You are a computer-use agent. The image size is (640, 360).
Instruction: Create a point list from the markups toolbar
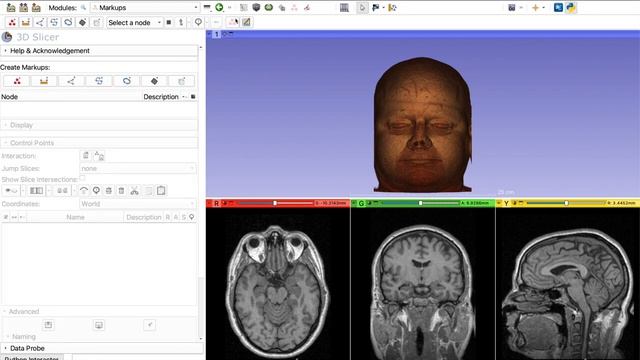point(12,22)
